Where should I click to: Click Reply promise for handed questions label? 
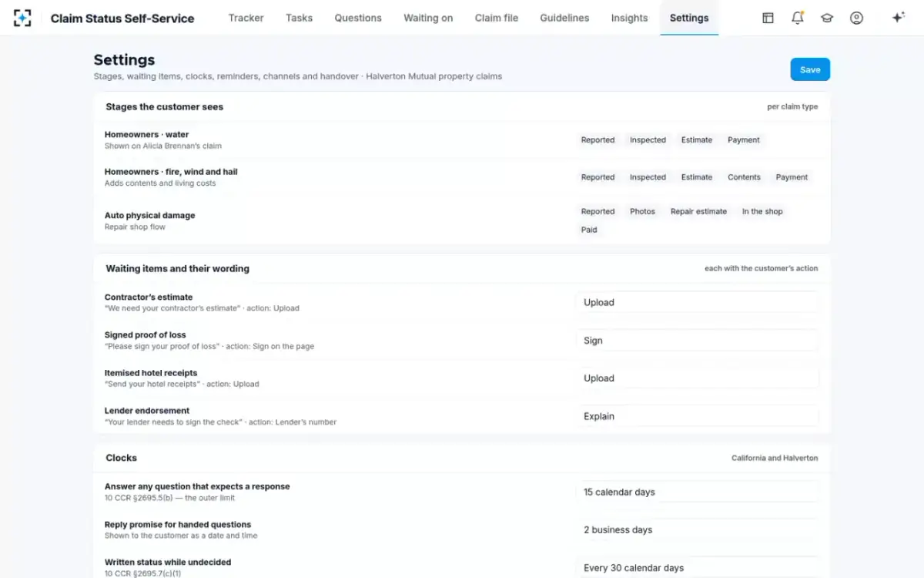[178, 525]
